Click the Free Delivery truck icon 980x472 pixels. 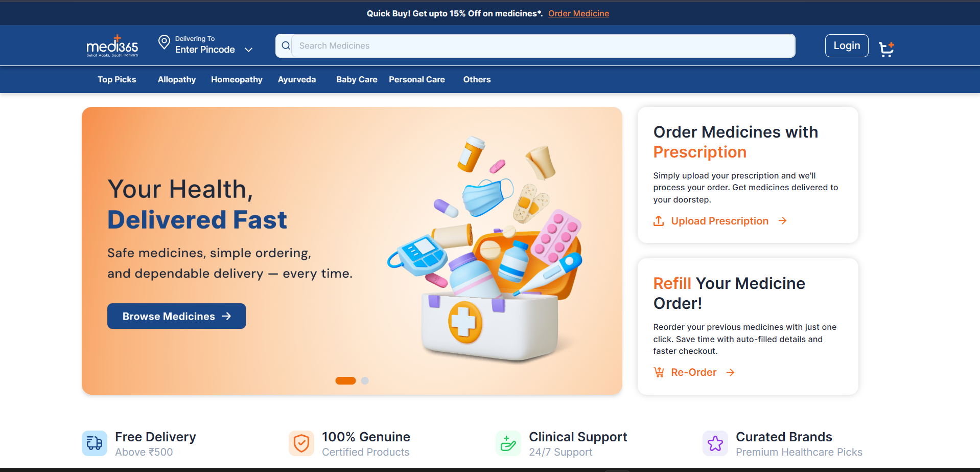point(95,443)
